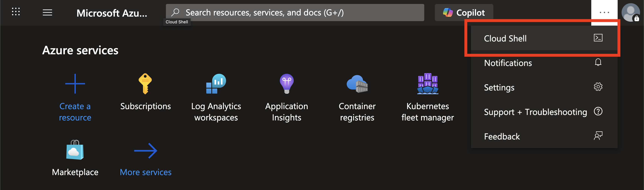Open Application Insights service
This screenshot has width=644, height=190.
(x=286, y=84)
